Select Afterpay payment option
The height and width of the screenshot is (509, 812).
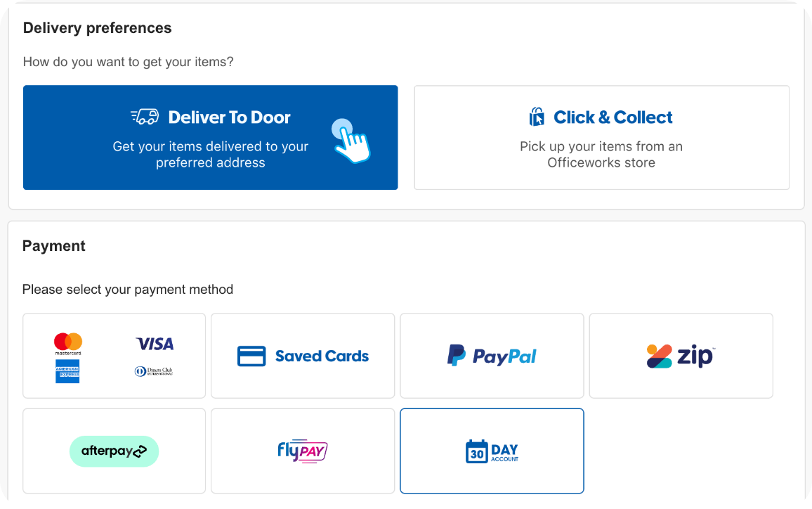tap(114, 451)
